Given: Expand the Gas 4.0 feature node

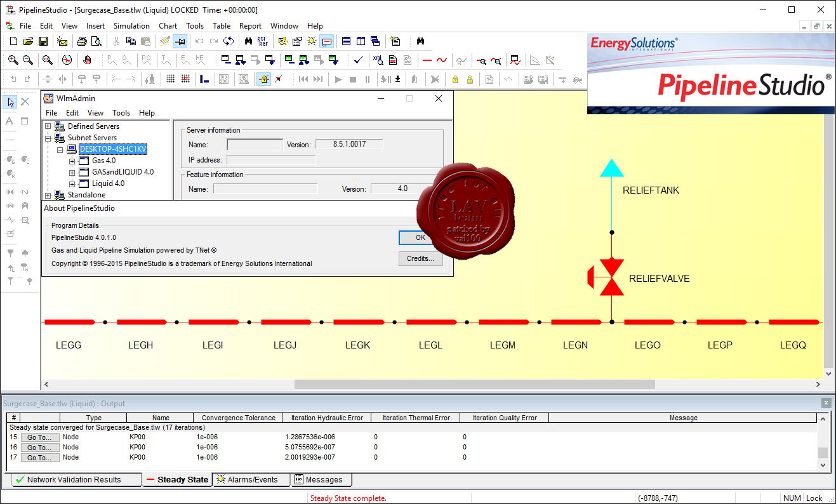Looking at the screenshot, I should point(72,161).
